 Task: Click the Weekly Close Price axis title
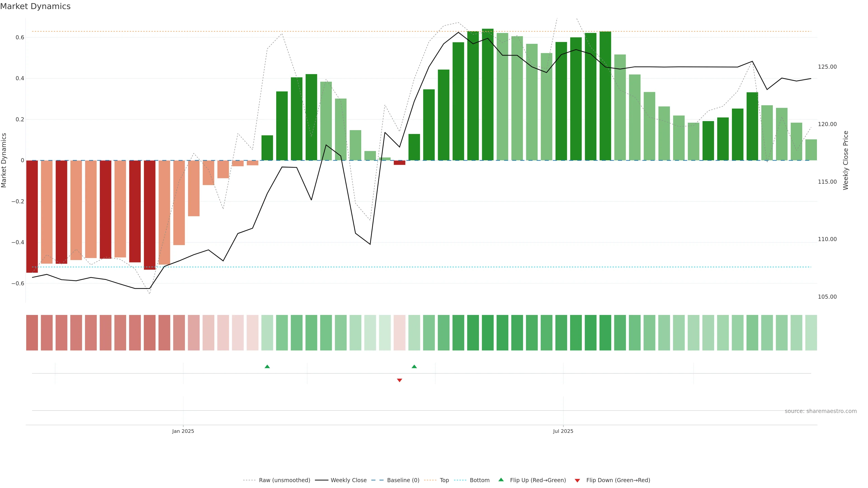click(845, 160)
